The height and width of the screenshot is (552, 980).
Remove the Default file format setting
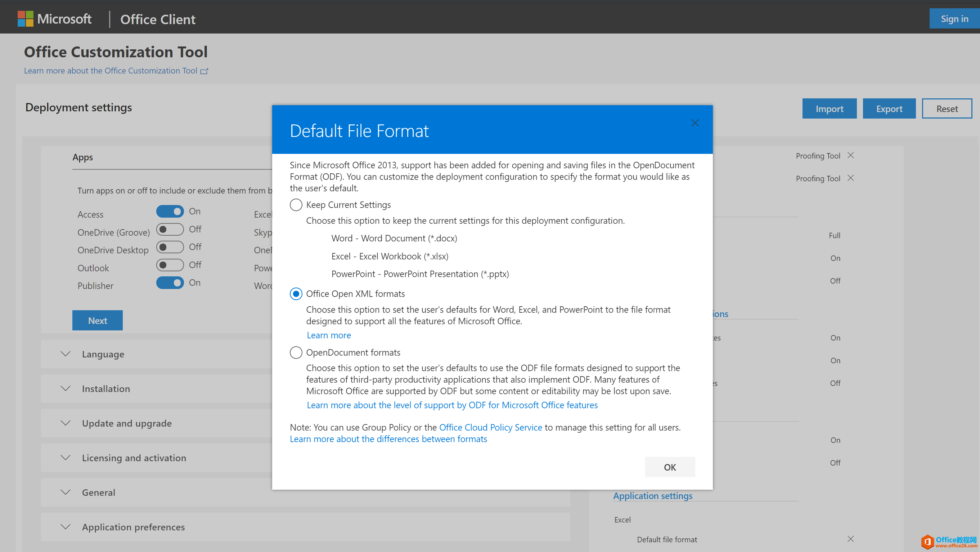coord(851,539)
